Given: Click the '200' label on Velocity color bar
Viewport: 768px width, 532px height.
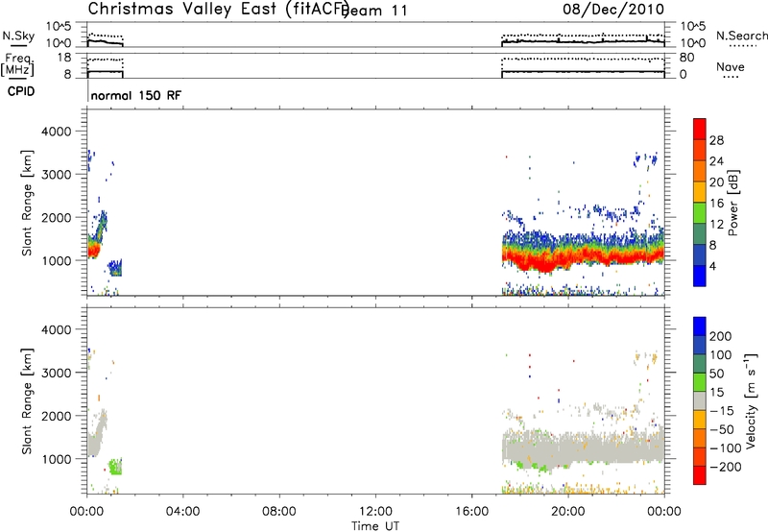Looking at the screenshot, I should click(721, 336).
